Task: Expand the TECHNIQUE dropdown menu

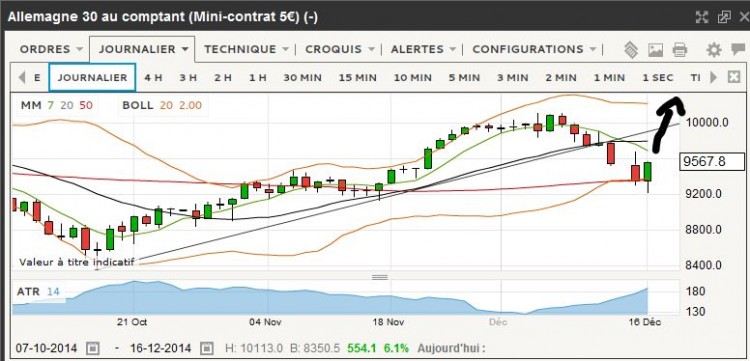Action: click(x=246, y=49)
